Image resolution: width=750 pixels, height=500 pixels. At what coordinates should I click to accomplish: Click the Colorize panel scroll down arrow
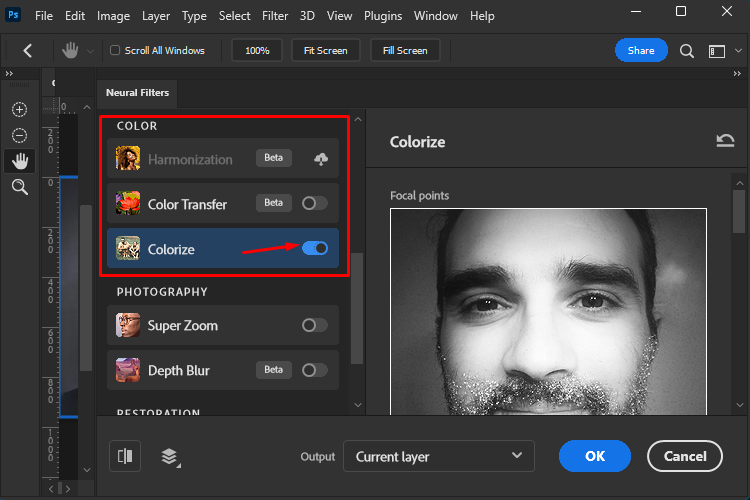pyautogui.click(x=739, y=405)
